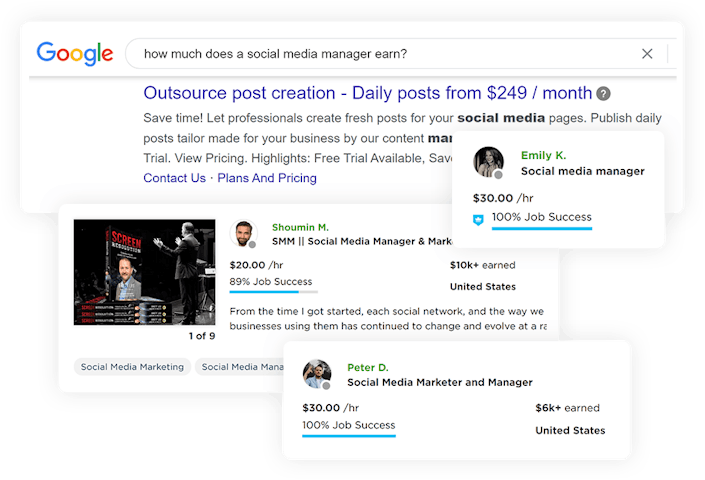Click the Google logo
Viewport: 705px width, 480px height.
tap(74, 53)
